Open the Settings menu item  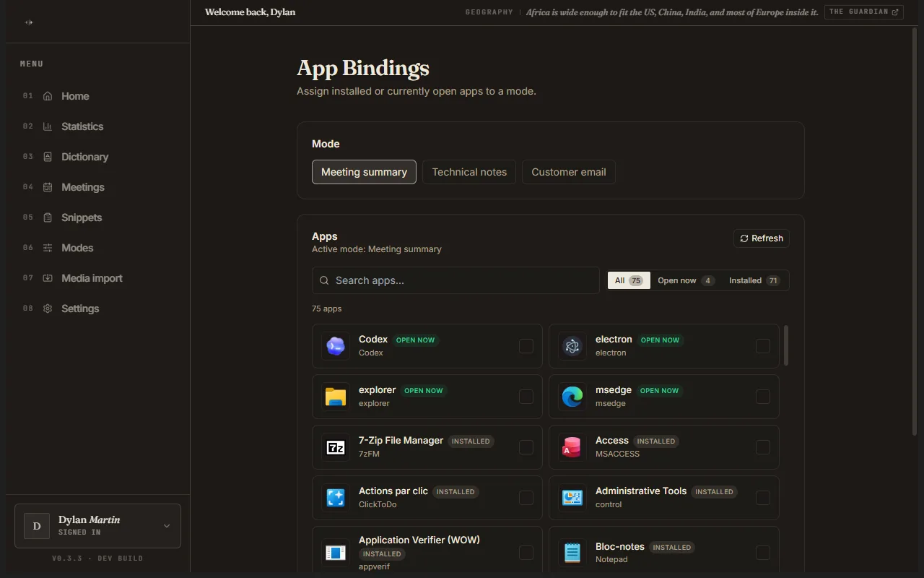[97, 309]
